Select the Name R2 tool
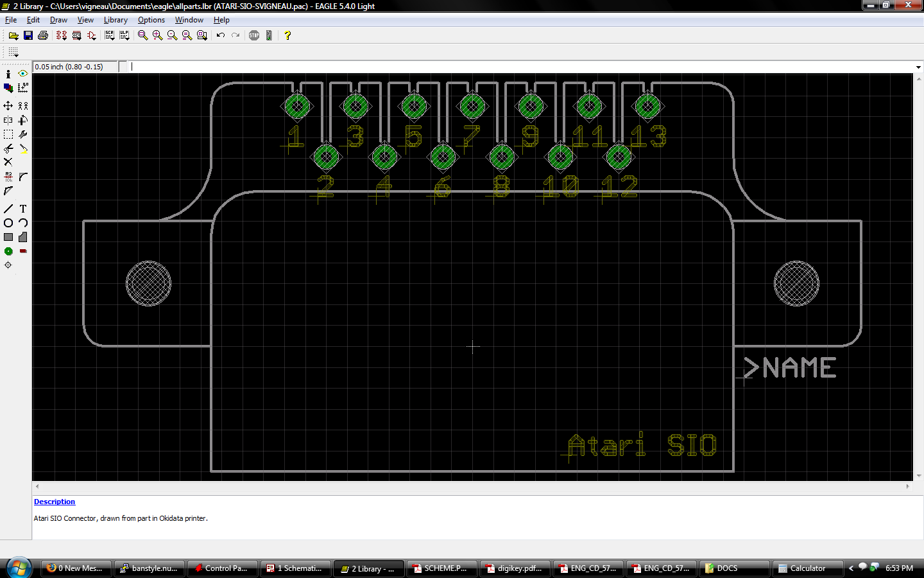Viewport: 924px width, 578px height. pyautogui.click(x=8, y=177)
